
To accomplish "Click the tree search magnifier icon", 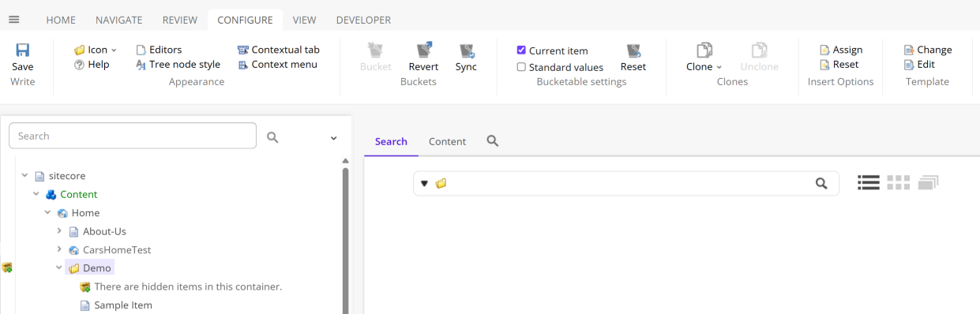I will pos(273,137).
